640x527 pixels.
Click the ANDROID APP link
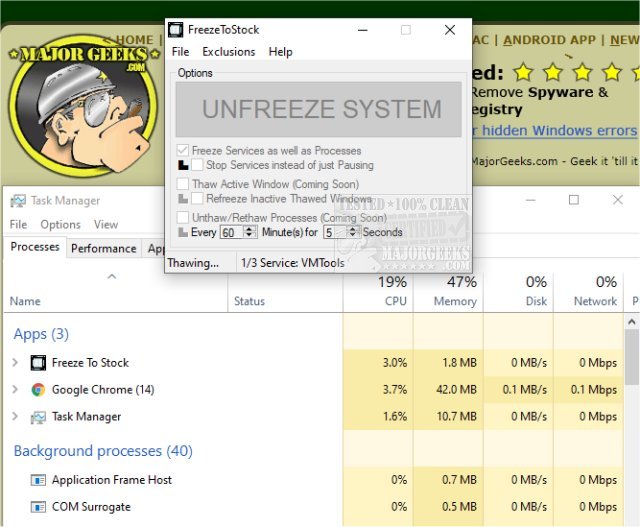[549, 40]
